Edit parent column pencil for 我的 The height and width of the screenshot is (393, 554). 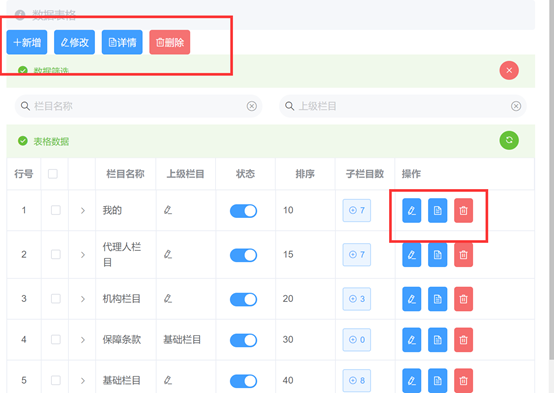[168, 210]
